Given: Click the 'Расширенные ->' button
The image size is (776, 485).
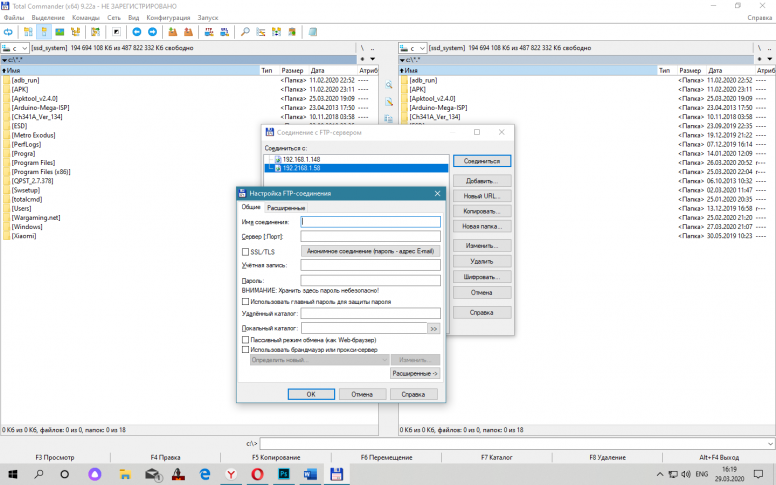Looking at the screenshot, I should point(415,374).
